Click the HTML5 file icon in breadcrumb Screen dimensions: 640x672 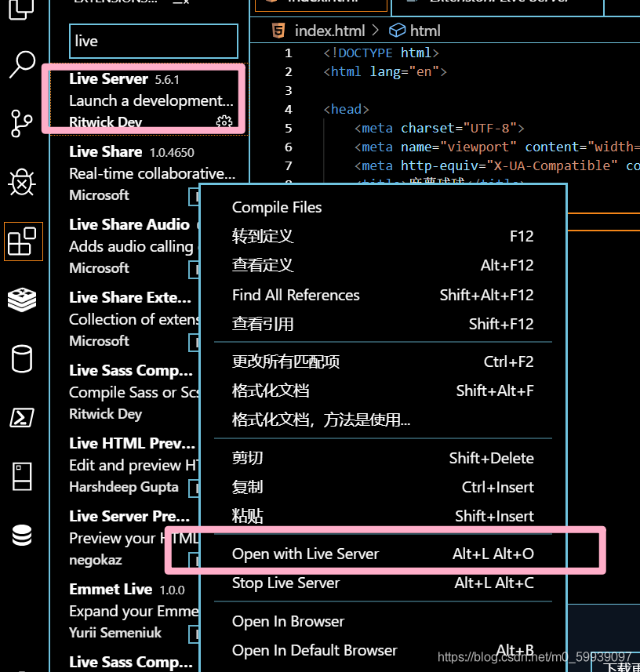(278, 31)
